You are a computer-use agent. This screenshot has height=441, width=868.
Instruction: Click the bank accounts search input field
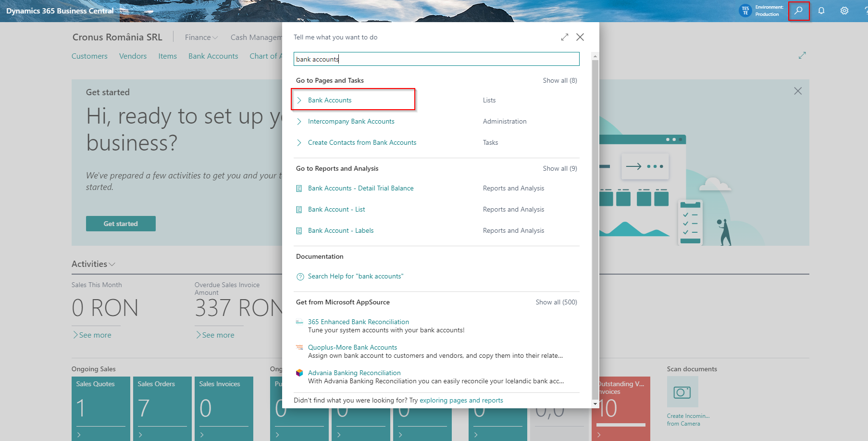[x=436, y=59]
